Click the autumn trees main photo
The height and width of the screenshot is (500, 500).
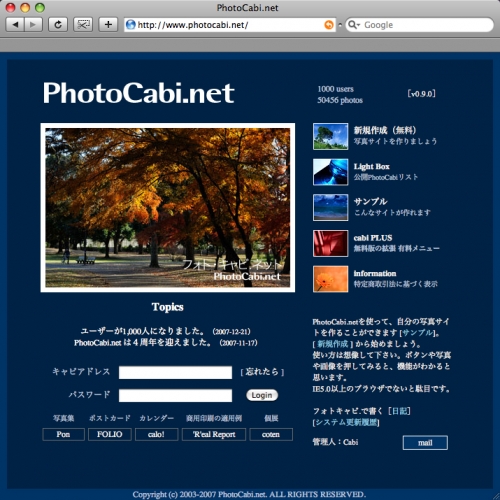[168, 208]
